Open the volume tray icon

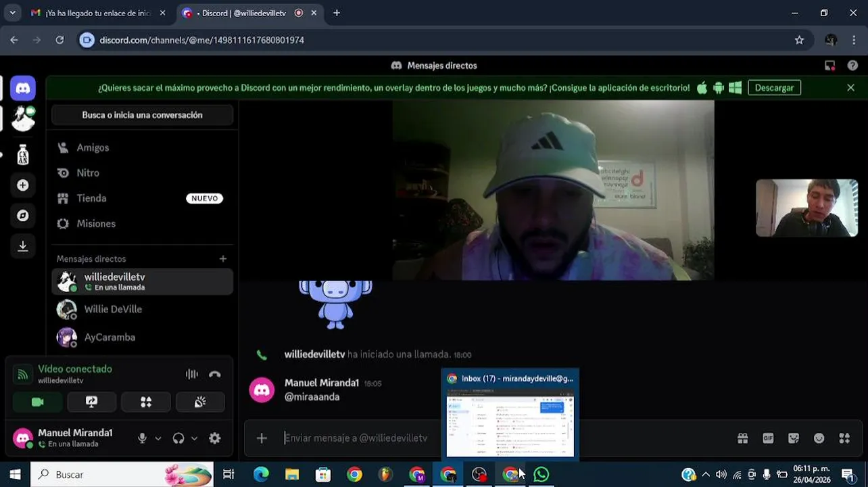pos(721,474)
